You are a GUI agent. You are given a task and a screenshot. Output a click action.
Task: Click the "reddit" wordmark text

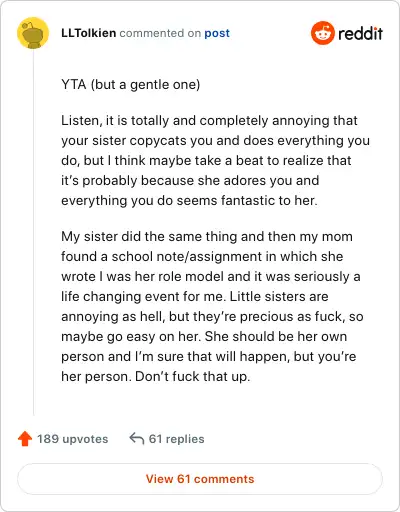pos(361,33)
